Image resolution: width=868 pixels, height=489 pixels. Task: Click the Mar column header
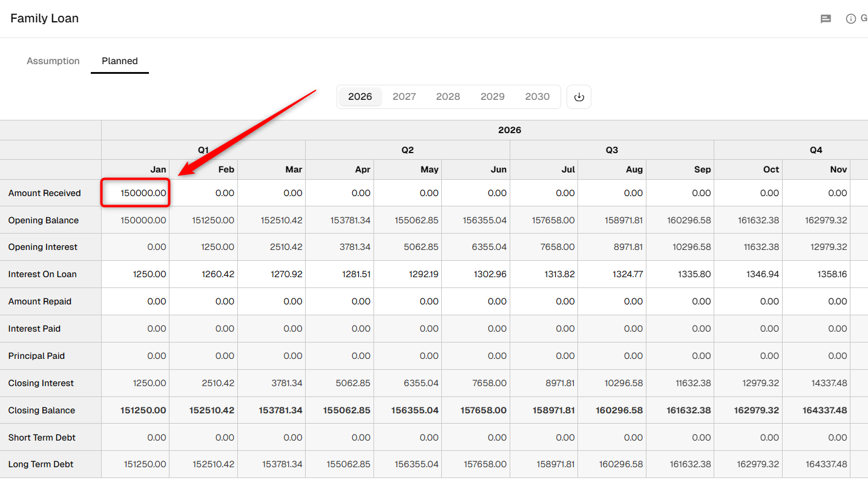(272, 169)
